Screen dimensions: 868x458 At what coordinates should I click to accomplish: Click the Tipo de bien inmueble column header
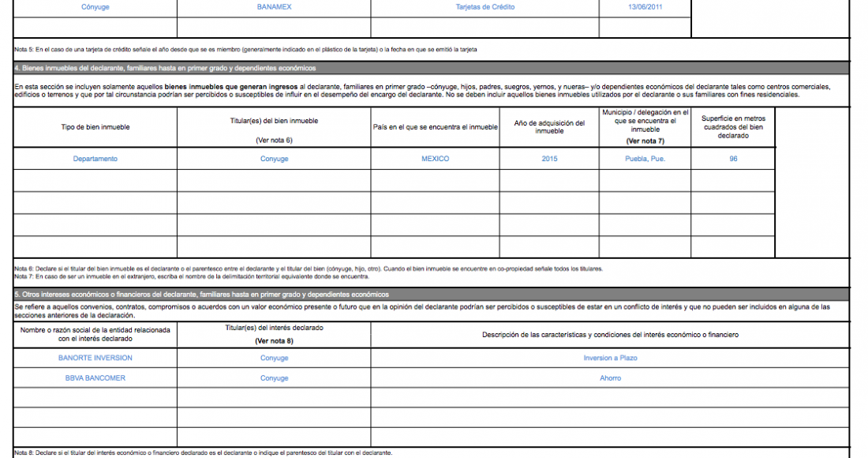[95, 127]
